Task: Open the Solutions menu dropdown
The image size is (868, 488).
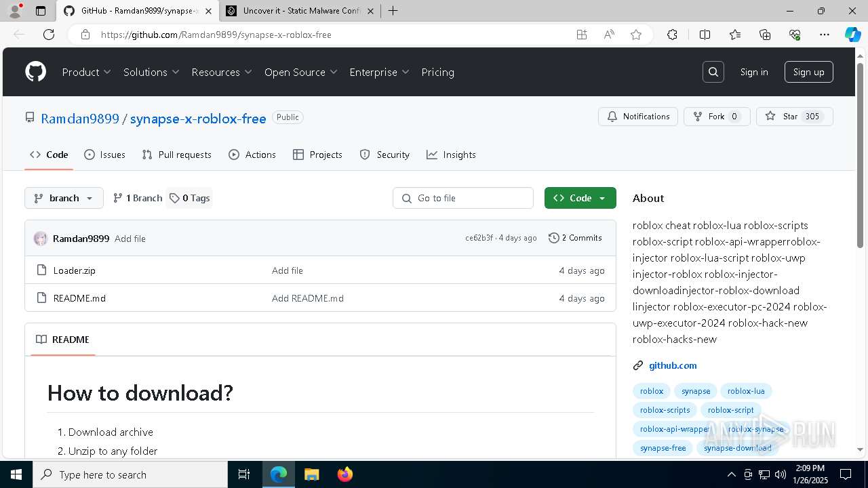Action: coord(151,72)
